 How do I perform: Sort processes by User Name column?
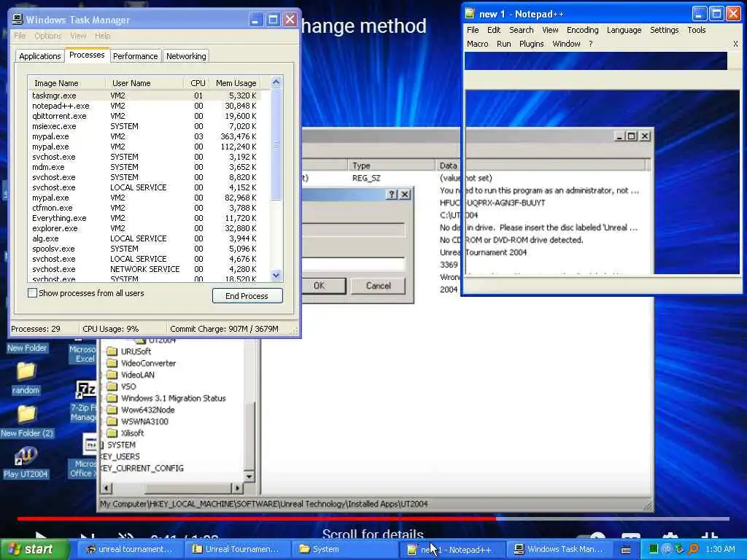pyautogui.click(x=144, y=83)
